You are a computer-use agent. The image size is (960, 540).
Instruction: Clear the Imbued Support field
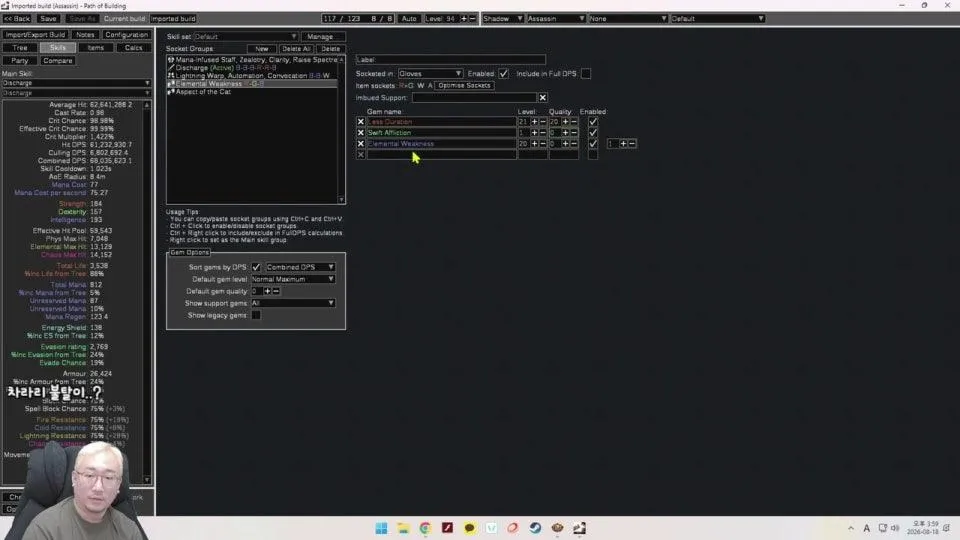pyautogui.click(x=542, y=97)
